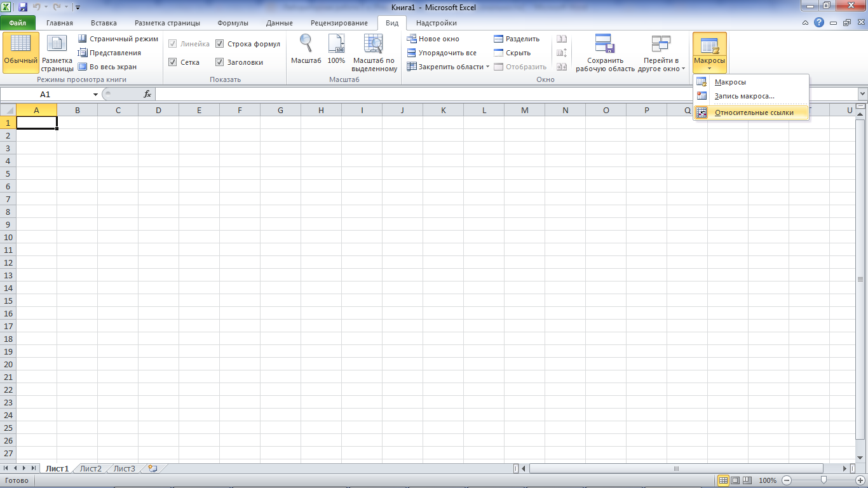
Task: Select column D header
Action: (x=158, y=110)
